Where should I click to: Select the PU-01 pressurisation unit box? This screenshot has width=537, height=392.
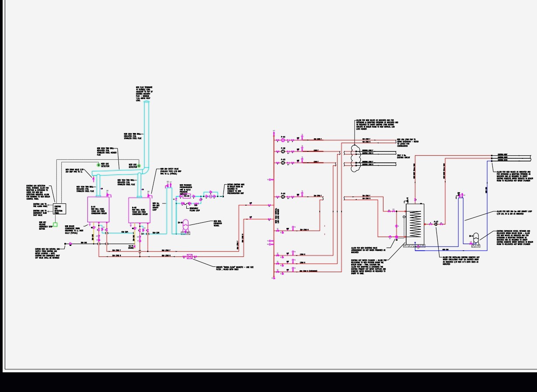(x=186, y=196)
